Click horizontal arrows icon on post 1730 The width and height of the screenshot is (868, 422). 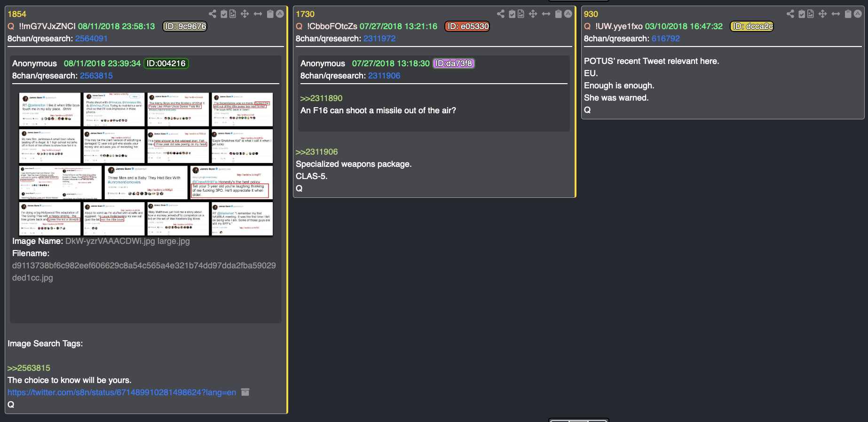546,14
